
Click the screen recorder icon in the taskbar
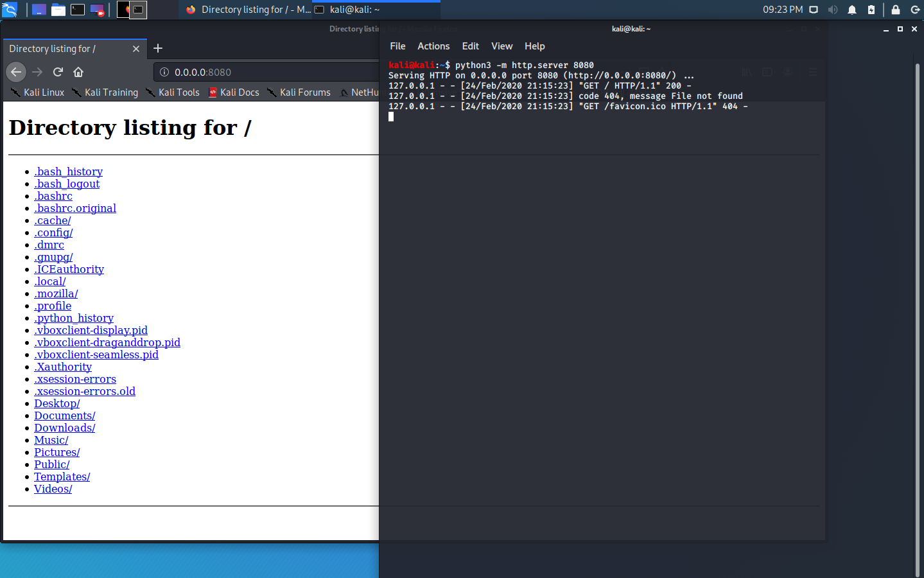tap(97, 9)
